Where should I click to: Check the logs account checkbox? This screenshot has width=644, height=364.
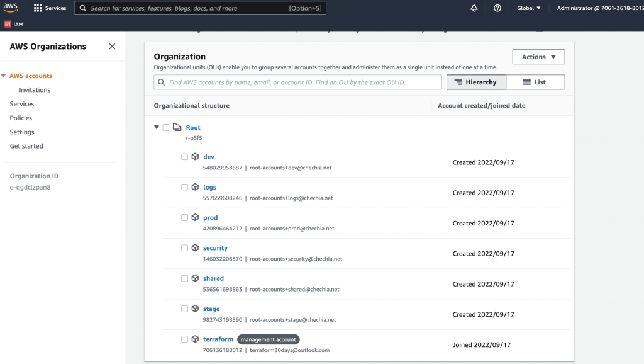[x=184, y=187]
